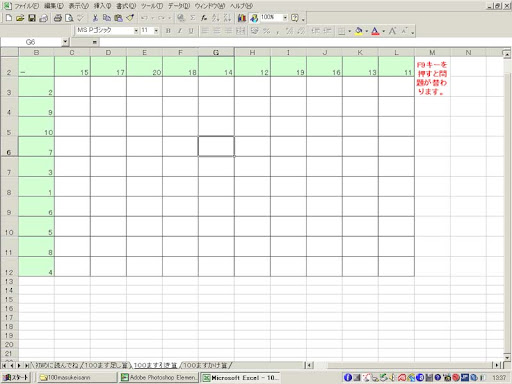Click the スタート Start button

click(16, 378)
